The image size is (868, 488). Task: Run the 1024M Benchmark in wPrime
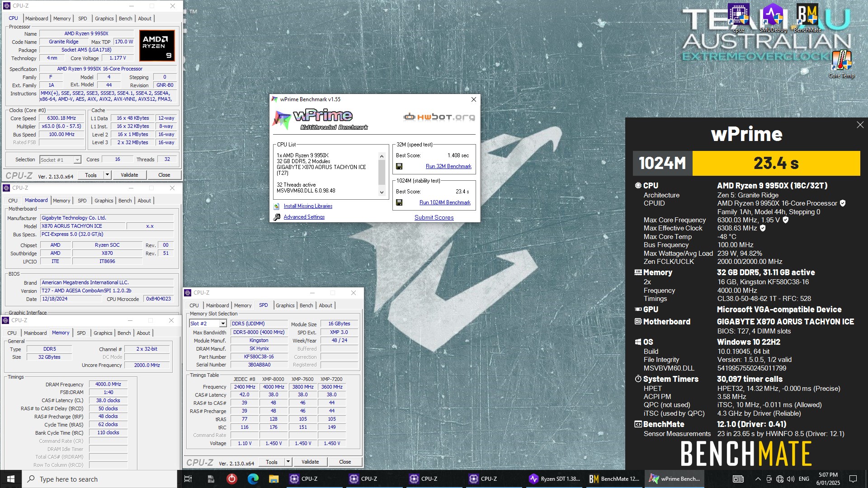pos(445,202)
